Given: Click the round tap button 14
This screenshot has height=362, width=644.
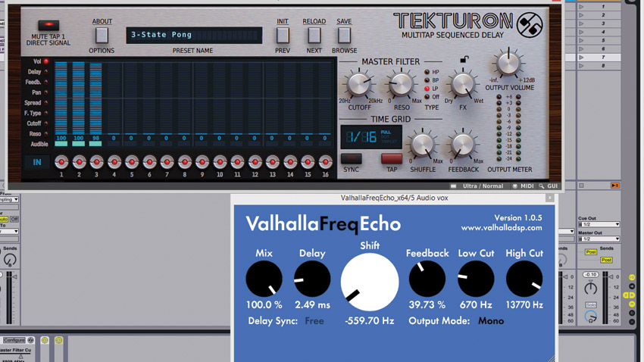Looking at the screenshot, I should [290, 162].
